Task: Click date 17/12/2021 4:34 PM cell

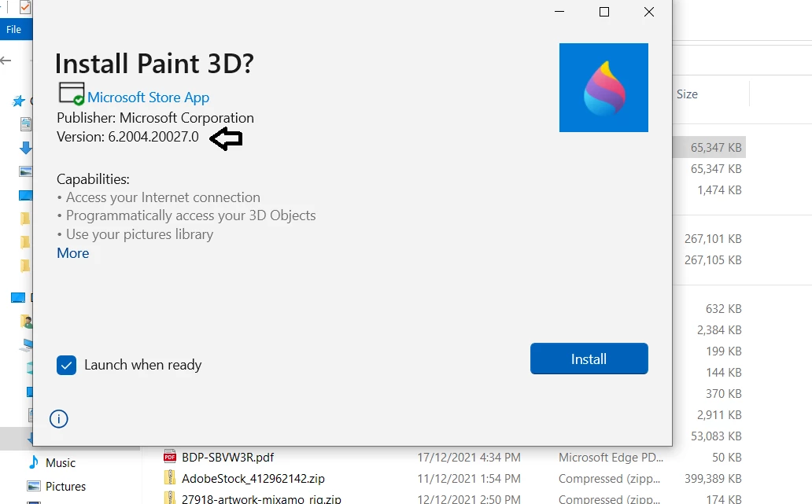Action: point(469,458)
